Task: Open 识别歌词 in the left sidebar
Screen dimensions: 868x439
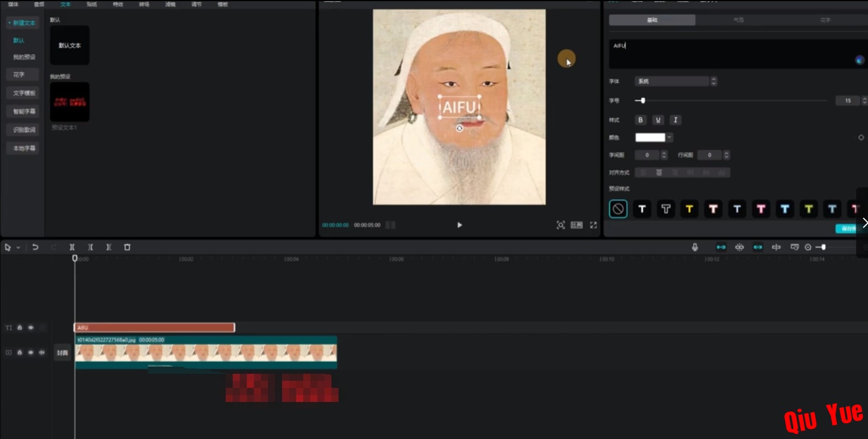Action: tap(23, 130)
